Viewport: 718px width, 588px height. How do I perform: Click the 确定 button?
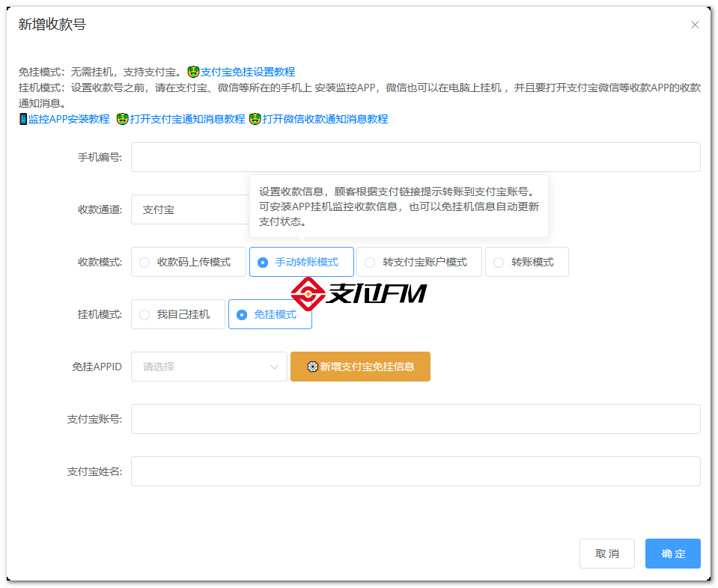pos(672,554)
